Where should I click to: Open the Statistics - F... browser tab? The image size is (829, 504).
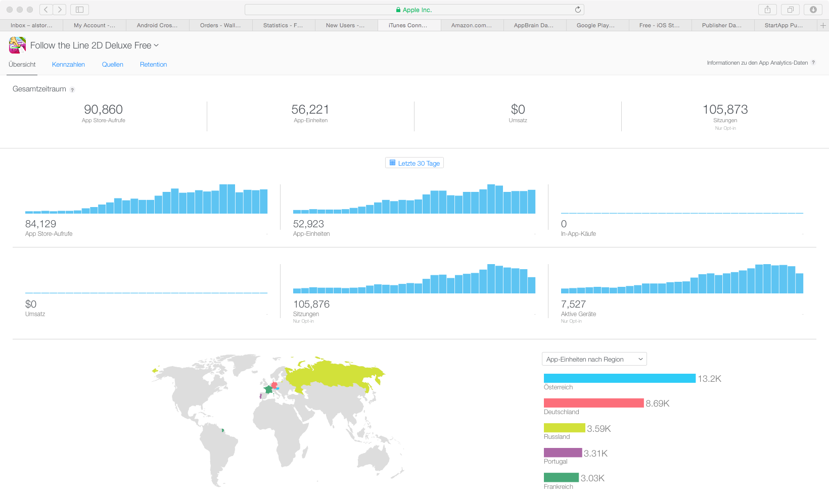pyautogui.click(x=283, y=25)
